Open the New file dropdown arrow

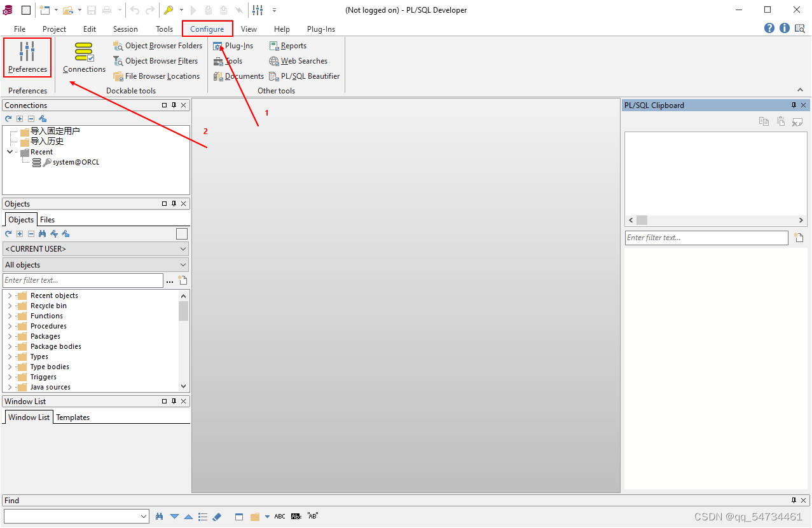56,10
